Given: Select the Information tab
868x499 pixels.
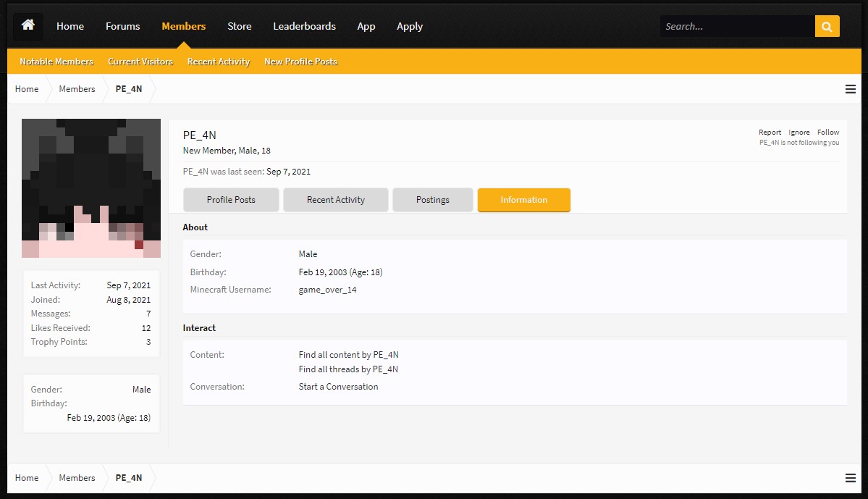Looking at the screenshot, I should [523, 200].
